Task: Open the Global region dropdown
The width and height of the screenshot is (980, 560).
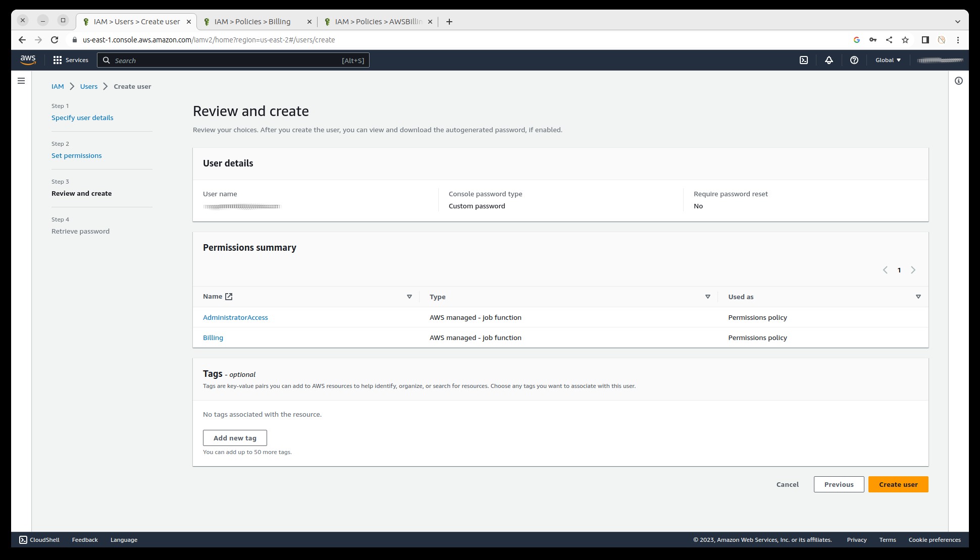Action: (888, 60)
